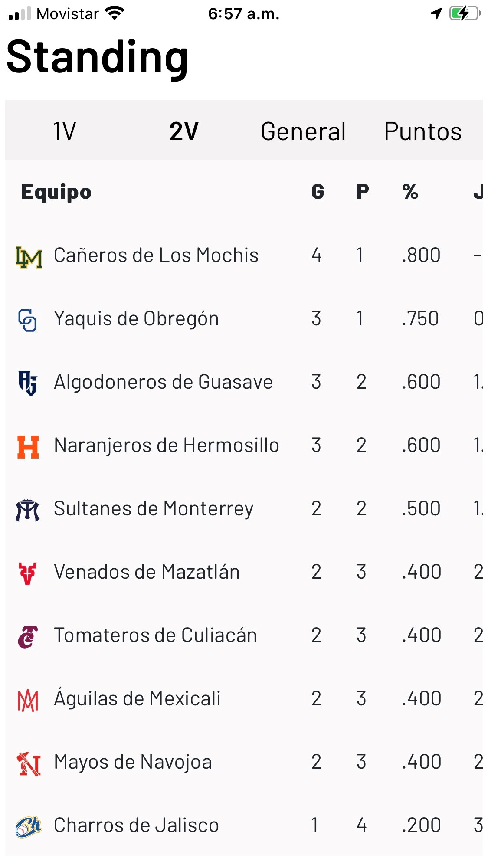Tap the Cañeros de Los Mochis logo
The width and height of the screenshot is (488, 868).
(x=29, y=256)
